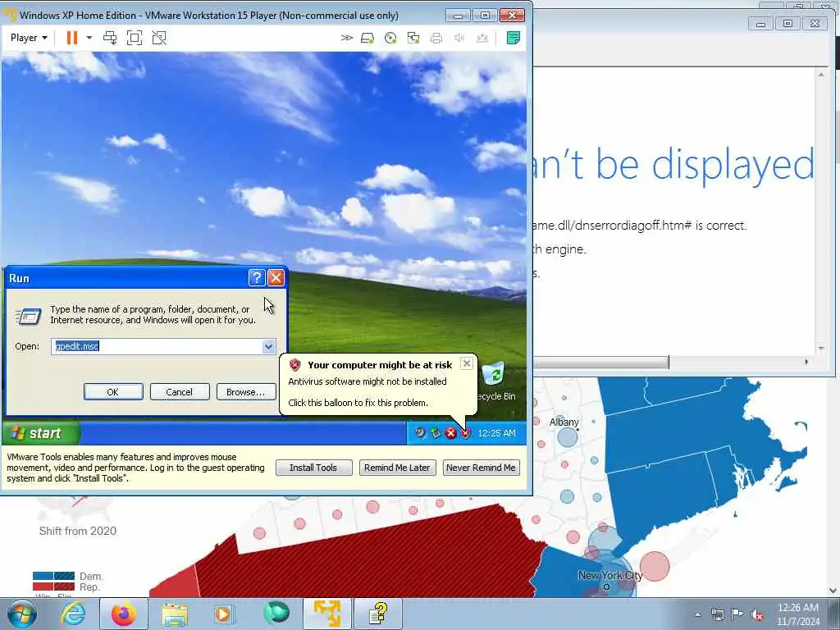
Task: Open Windows Media Player from taskbar
Action: click(x=224, y=614)
